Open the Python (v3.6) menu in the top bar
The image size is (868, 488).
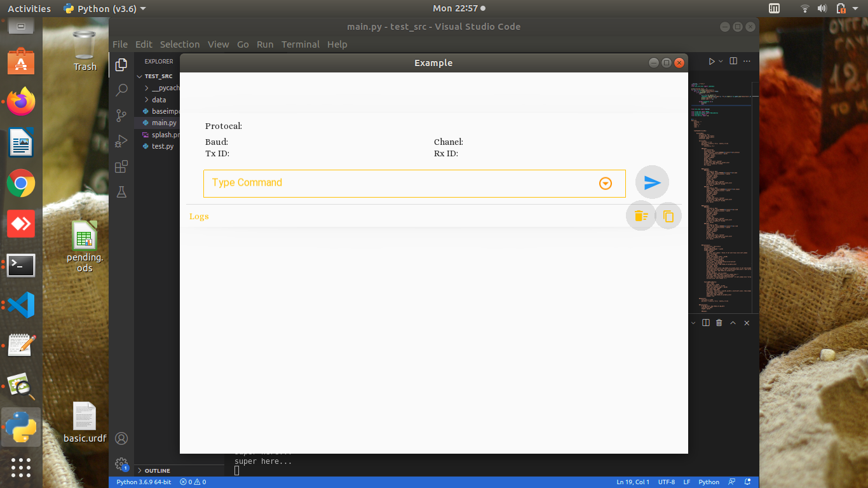pyautogui.click(x=103, y=9)
